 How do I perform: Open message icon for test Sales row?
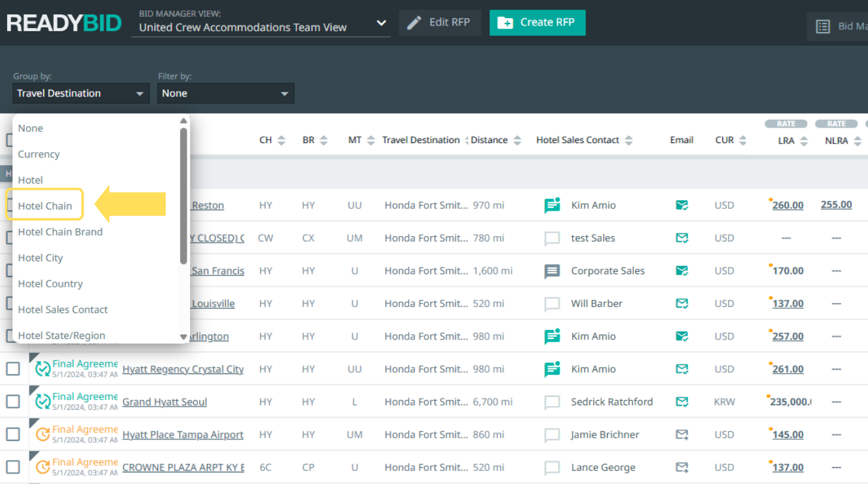[552, 239]
